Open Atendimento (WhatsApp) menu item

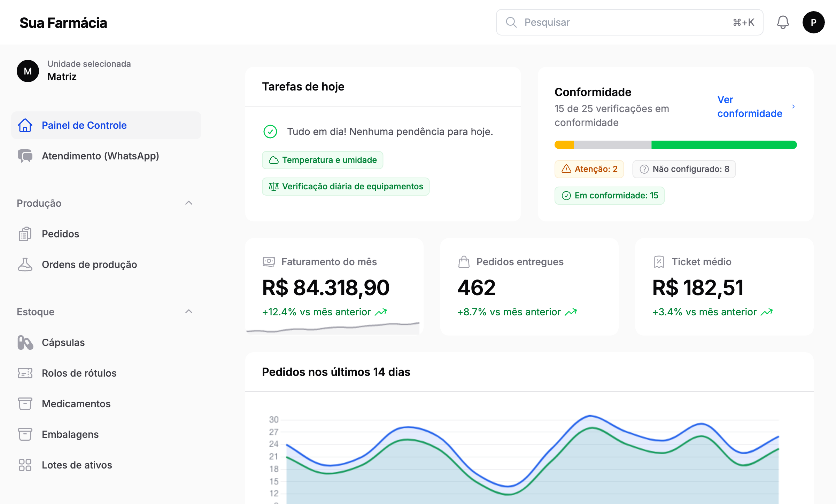(106, 156)
